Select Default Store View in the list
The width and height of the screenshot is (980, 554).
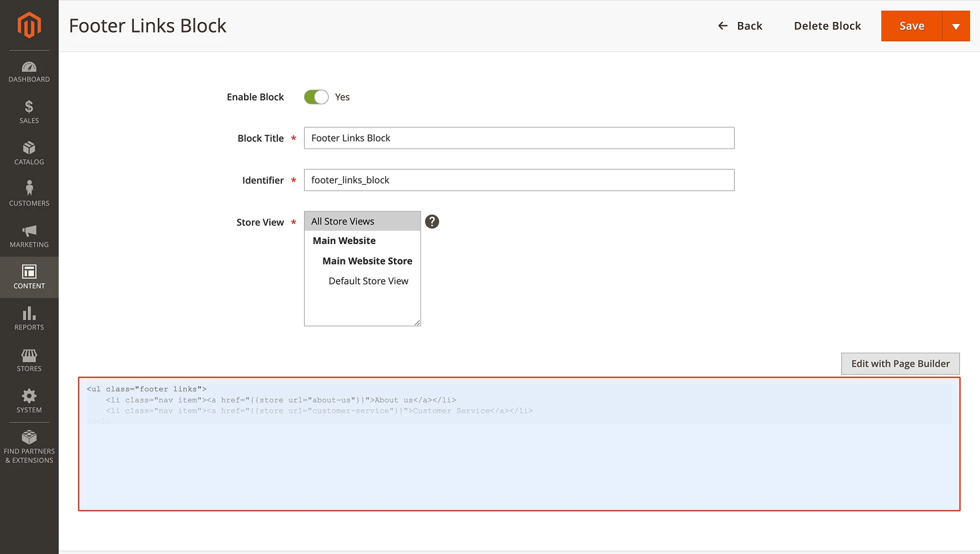368,281
